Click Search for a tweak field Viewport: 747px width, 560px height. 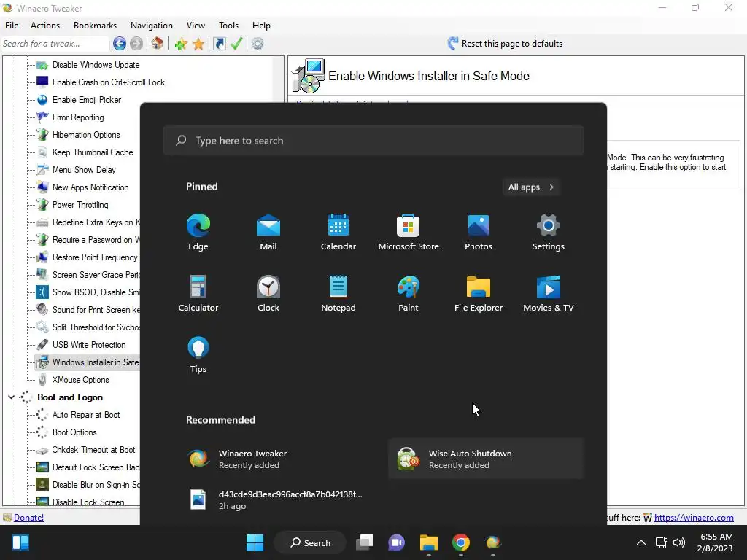pyautogui.click(x=55, y=44)
